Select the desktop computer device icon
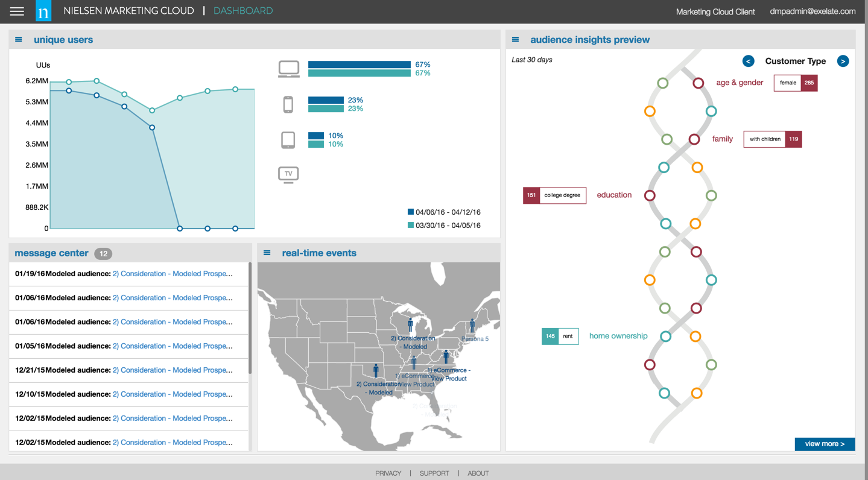This screenshot has width=868, height=480. tap(289, 69)
